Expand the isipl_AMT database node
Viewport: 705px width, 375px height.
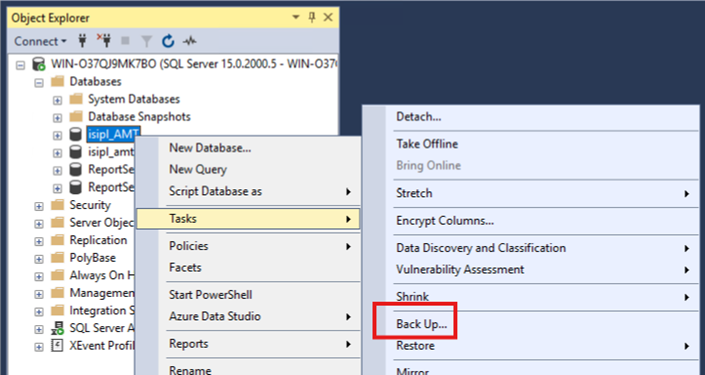pyautogui.click(x=58, y=135)
